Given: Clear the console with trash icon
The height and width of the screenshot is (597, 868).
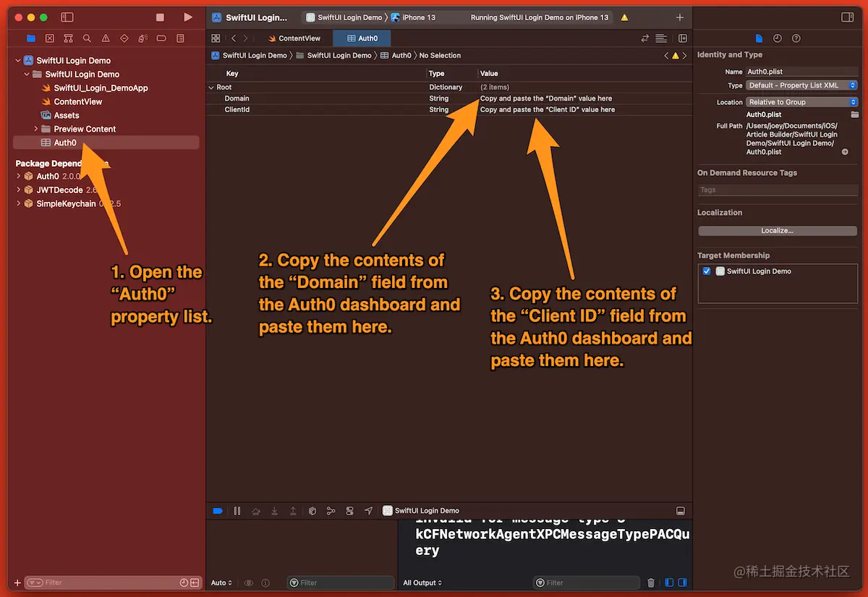Looking at the screenshot, I should [651, 583].
